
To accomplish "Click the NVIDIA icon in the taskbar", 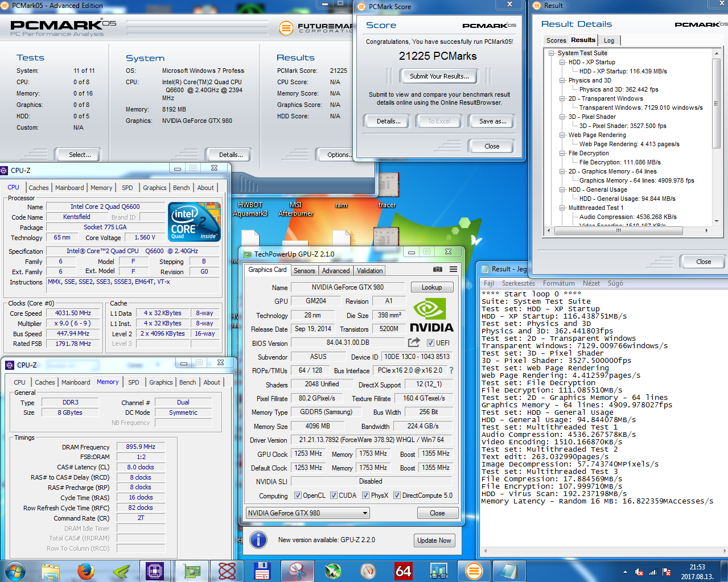I will pos(121,571).
